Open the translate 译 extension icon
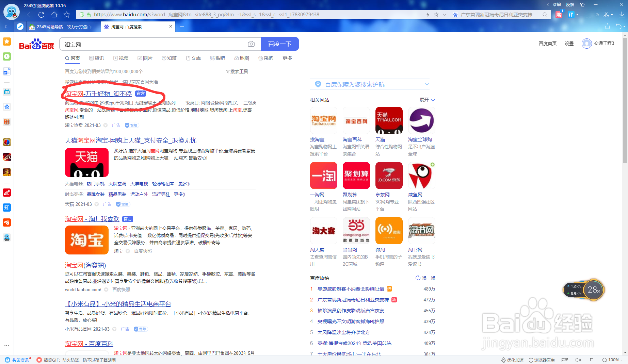Screen dimensions: 628x364 [x=571, y=15]
